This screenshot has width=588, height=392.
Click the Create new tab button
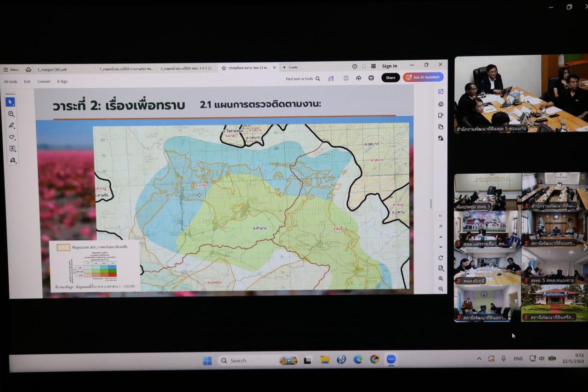tap(290, 67)
